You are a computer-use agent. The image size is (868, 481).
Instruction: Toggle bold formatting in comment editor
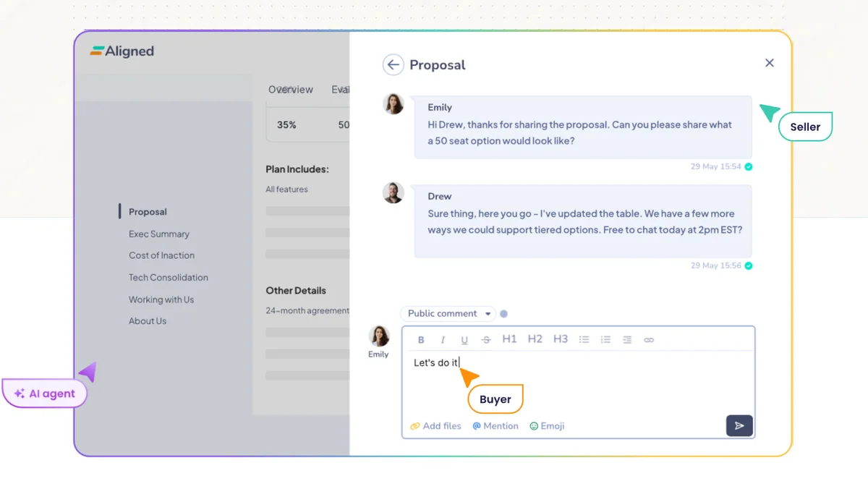coord(421,339)
